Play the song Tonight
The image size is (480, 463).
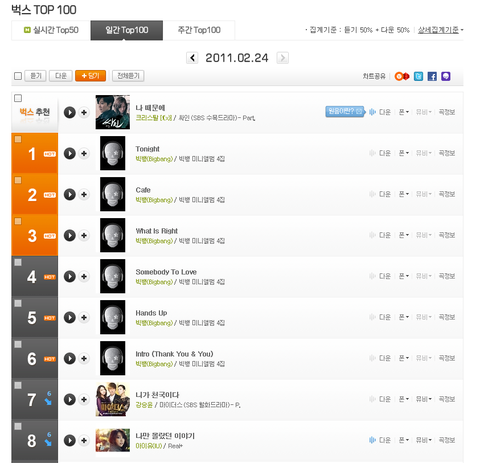tap(70, 153)
